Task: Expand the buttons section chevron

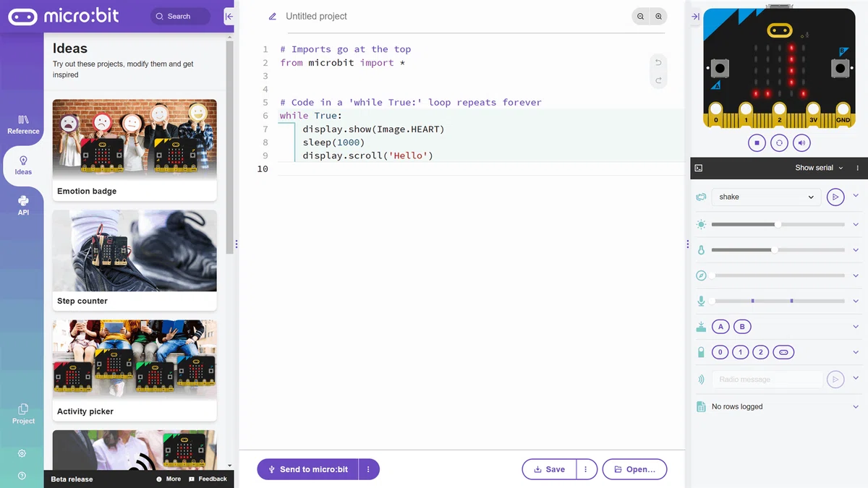Action: [856, 327]
